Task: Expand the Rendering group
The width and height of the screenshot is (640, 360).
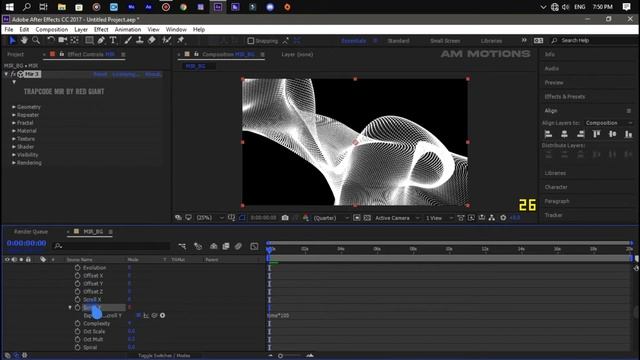Action: point(14,163)
